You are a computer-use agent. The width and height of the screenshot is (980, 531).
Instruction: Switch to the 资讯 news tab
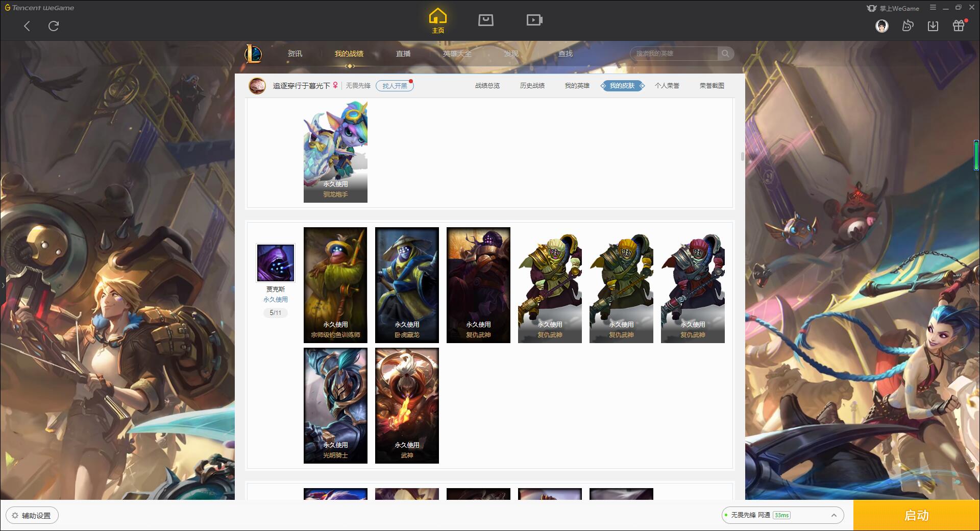coord(295,54)
